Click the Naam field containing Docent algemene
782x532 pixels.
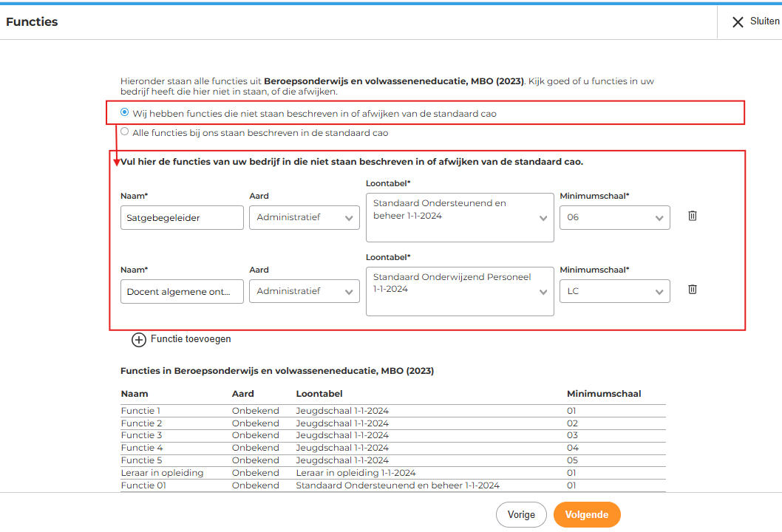pos(181,291)
